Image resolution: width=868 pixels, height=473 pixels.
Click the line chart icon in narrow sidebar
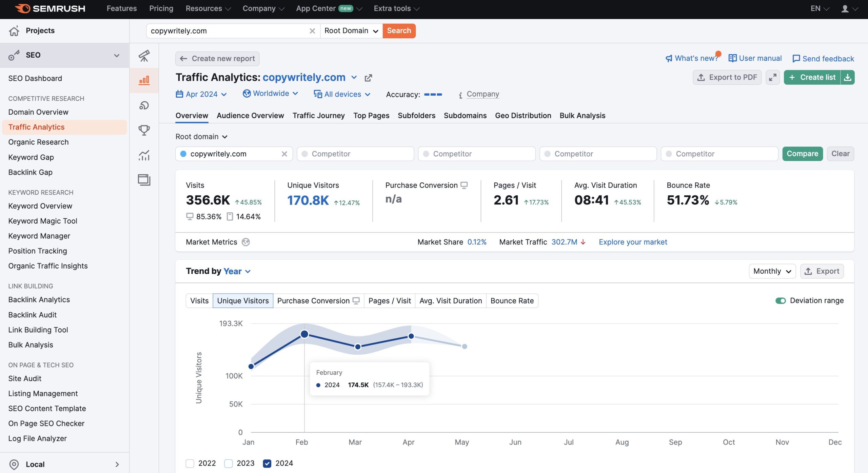[x=144, y=155]
